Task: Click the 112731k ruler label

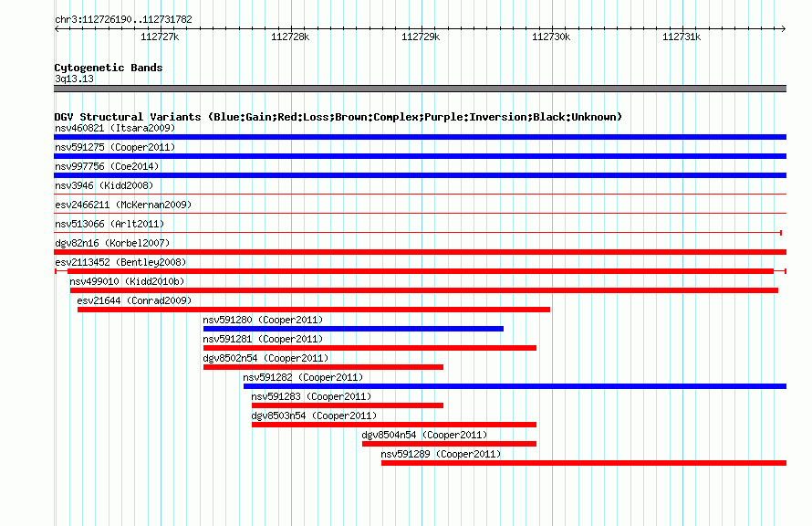Action: tap(682, 37)
